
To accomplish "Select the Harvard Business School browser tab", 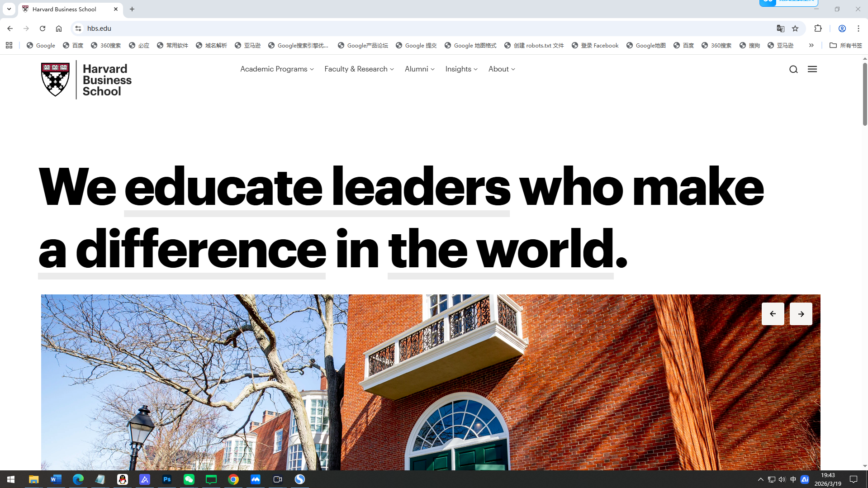I will pos(71,9).
